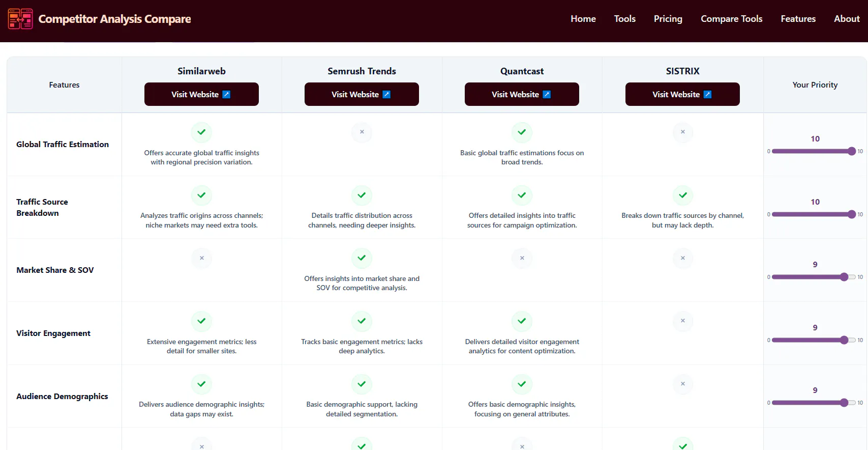Screen dimensions: 868x450
Task: Click SISTRIX cross icon for Market Share & SOV
Action: coord(683,258)
